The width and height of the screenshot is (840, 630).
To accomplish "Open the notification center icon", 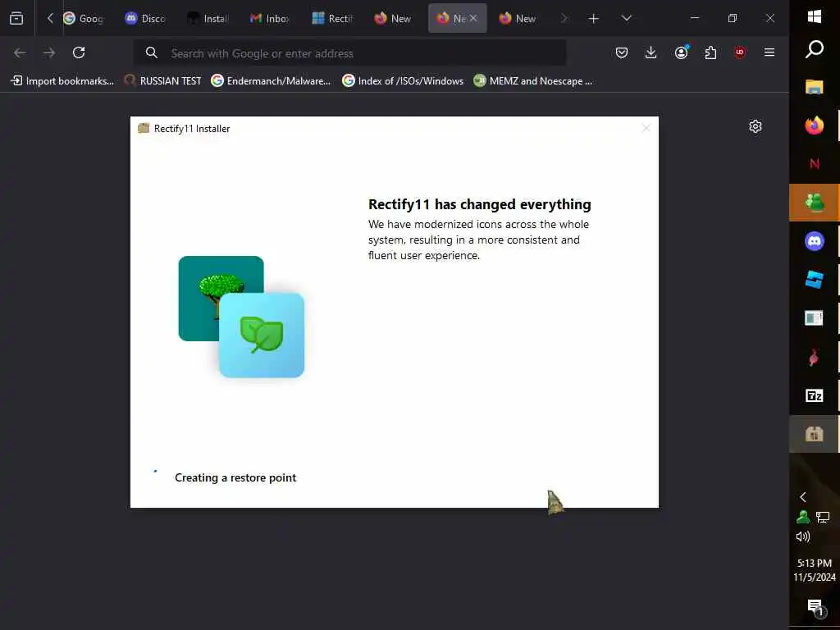I will pos(815,607).
